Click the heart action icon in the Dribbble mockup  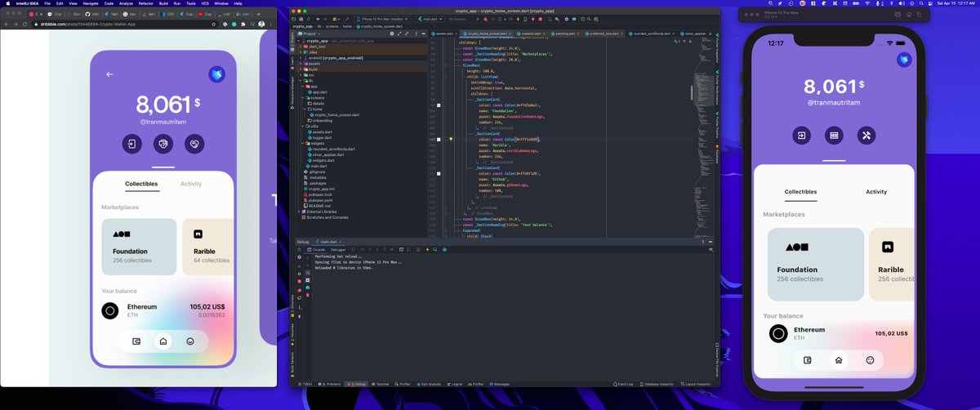click(194, 144)
